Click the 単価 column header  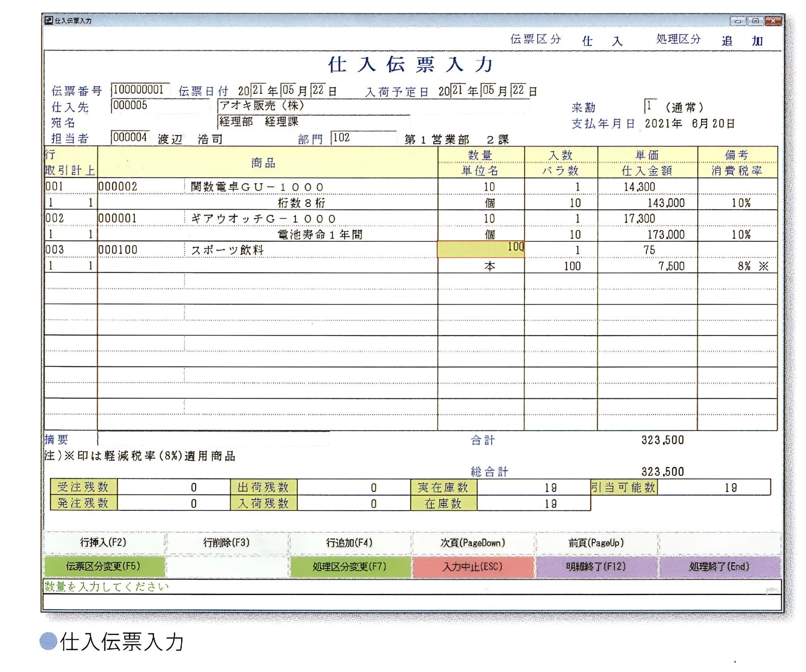pyautogui.click(x=647, y=155)
